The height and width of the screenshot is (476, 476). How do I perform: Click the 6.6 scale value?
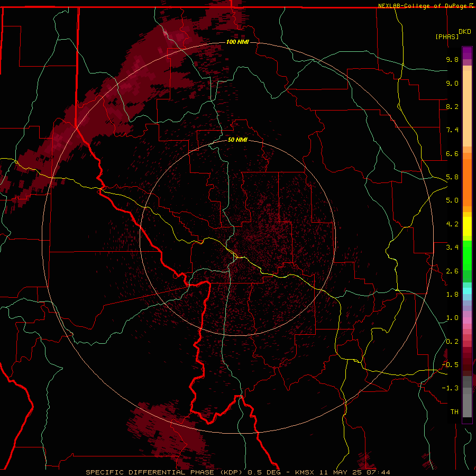[452, 153]
